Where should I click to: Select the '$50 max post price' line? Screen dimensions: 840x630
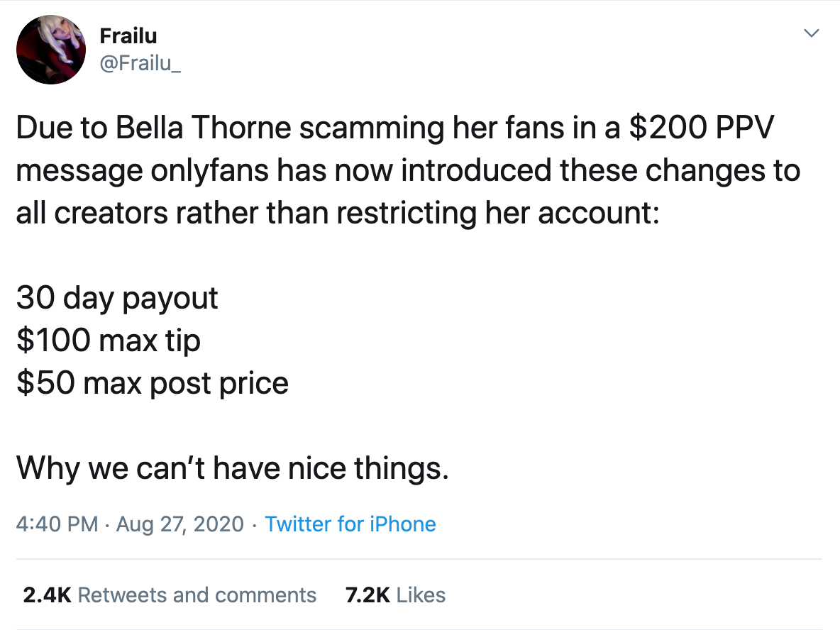coord(153,384)
